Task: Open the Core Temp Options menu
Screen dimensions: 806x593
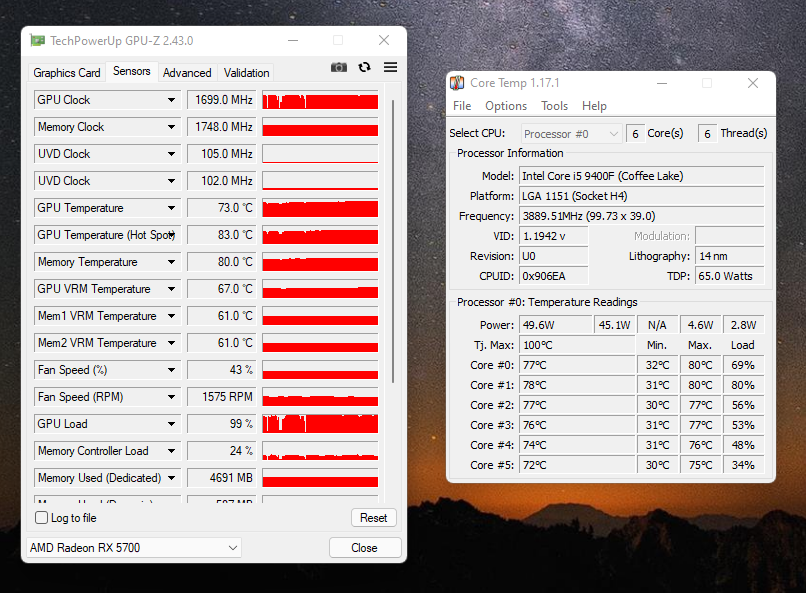Action: pos(506,106)
